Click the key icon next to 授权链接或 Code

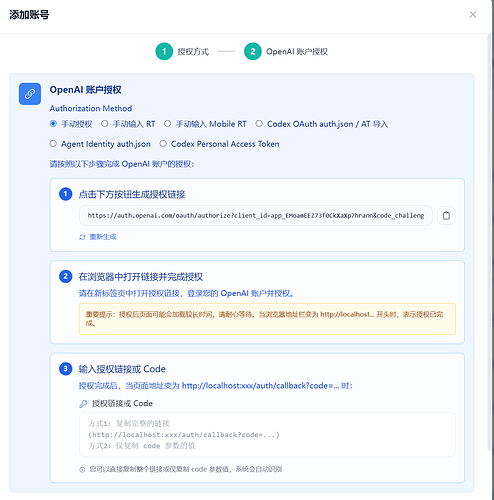83,404
